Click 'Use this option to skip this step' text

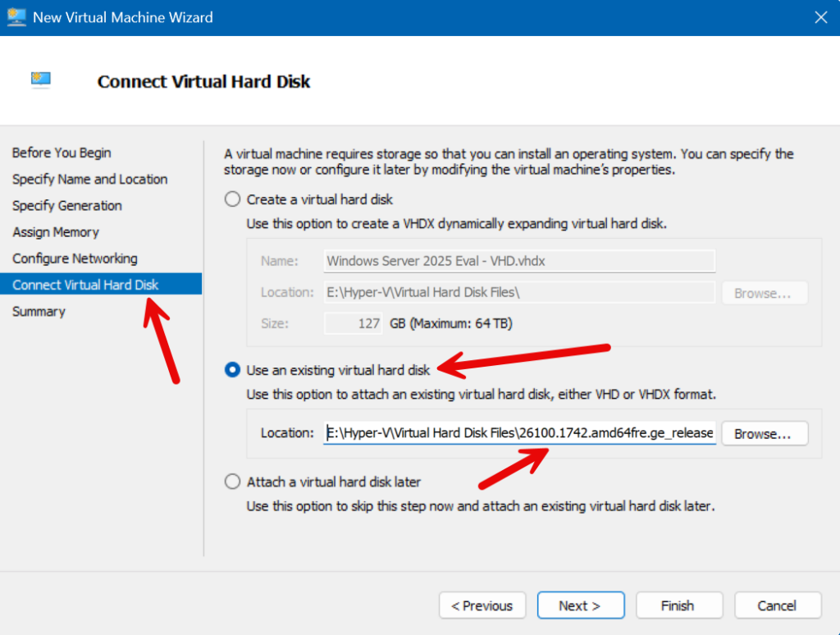(x=481, y=506)
